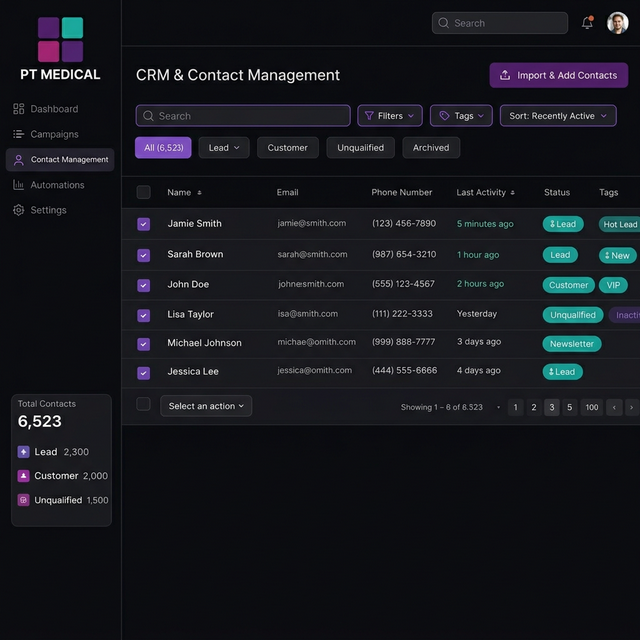
Task: Click the Contact Management person icon
Action: tap(18, 160)
